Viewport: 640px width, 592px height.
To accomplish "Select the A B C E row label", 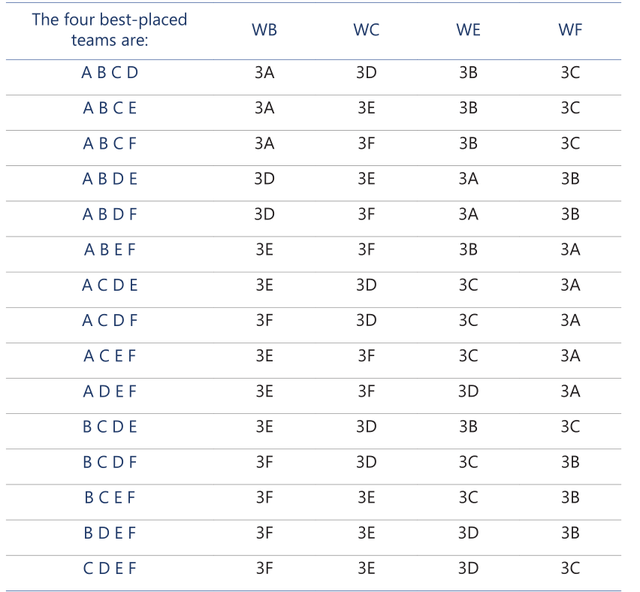I will click(x=110, y=108).
